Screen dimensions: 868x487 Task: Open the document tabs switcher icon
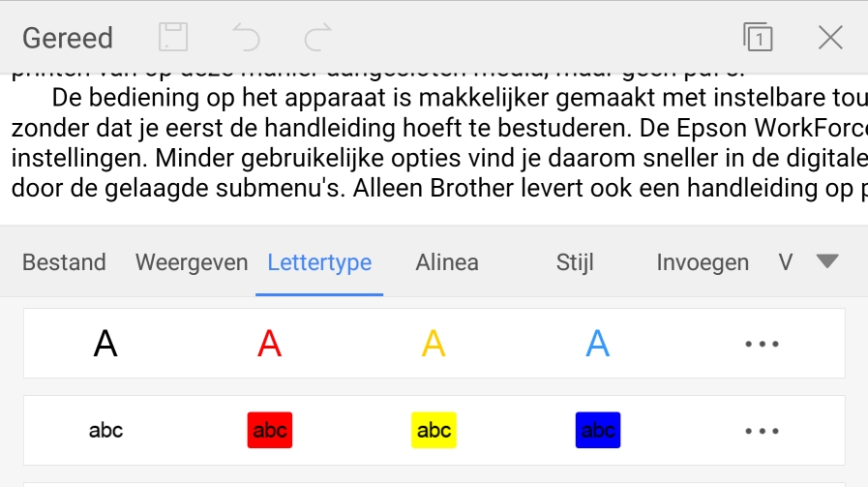coord(759,38)
